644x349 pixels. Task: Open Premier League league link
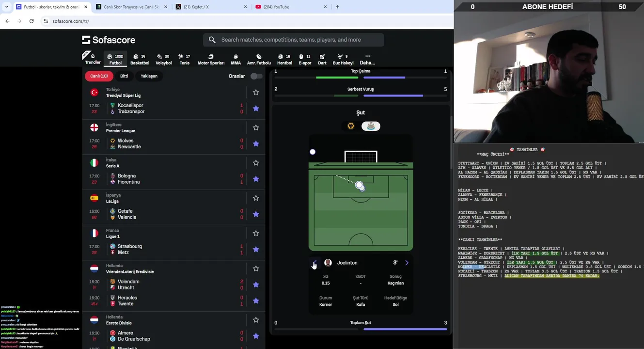coord(121,131)
